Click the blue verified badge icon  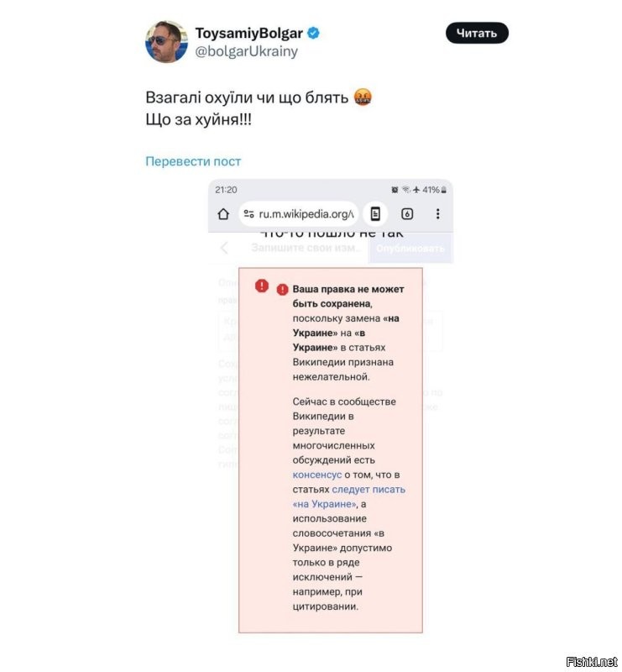[314, 33]
